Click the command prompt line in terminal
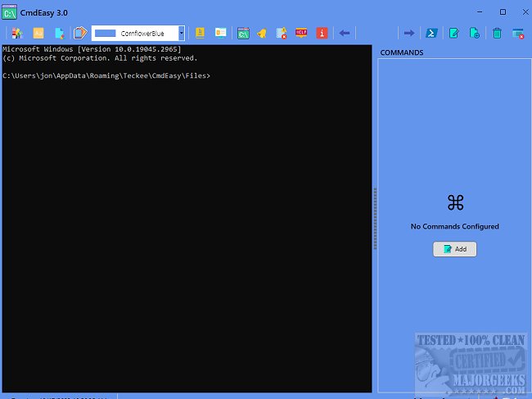This screenshot has width=532, height=399. pos(106,75)
